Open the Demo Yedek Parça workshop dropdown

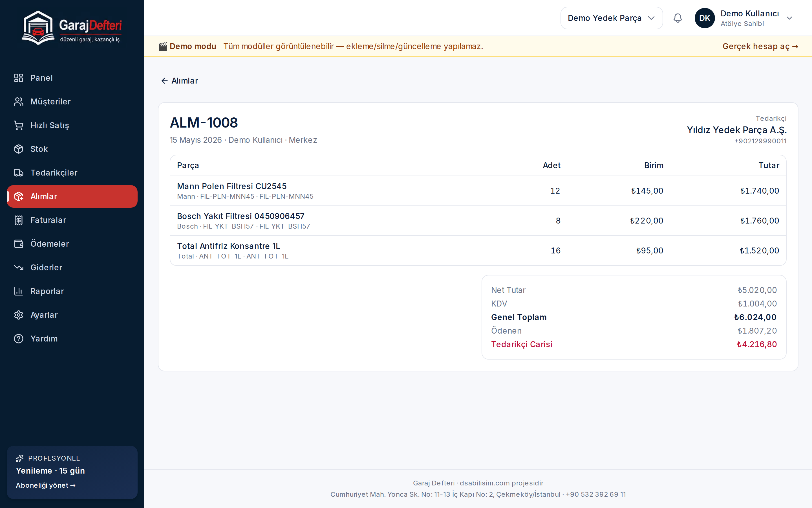[x=611, y=18]
